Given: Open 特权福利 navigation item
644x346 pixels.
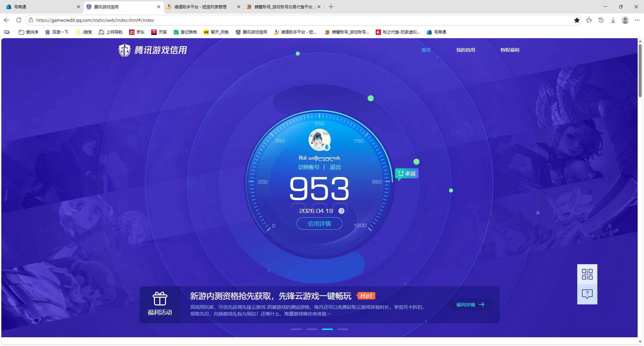Looking at the screenshot, I should pyautogui.click(x=510, y=50).
